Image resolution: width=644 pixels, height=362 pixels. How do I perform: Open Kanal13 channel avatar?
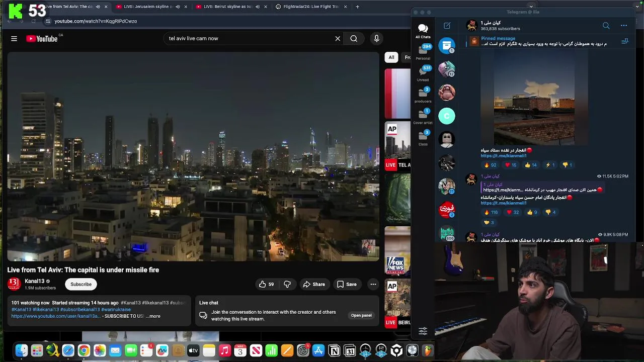14,284
